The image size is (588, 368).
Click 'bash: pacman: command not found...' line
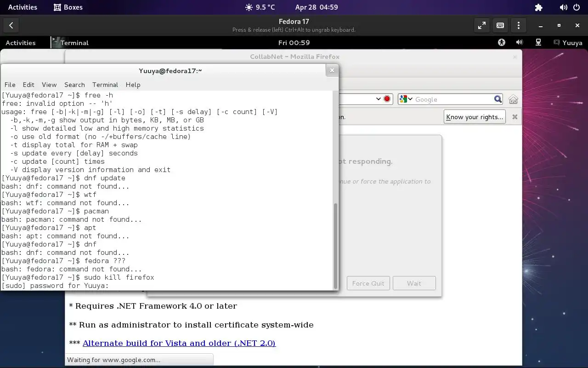click(72, 219)
